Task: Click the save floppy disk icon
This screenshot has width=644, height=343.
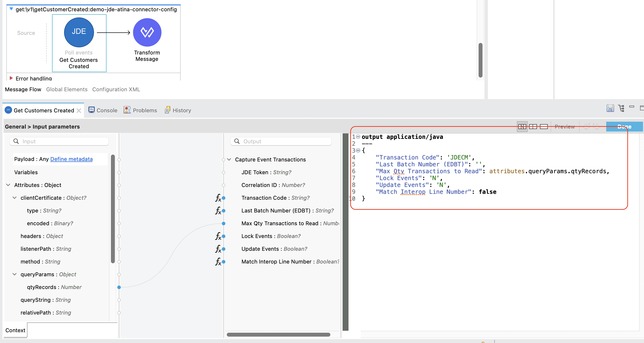Action: coord(610,108)
